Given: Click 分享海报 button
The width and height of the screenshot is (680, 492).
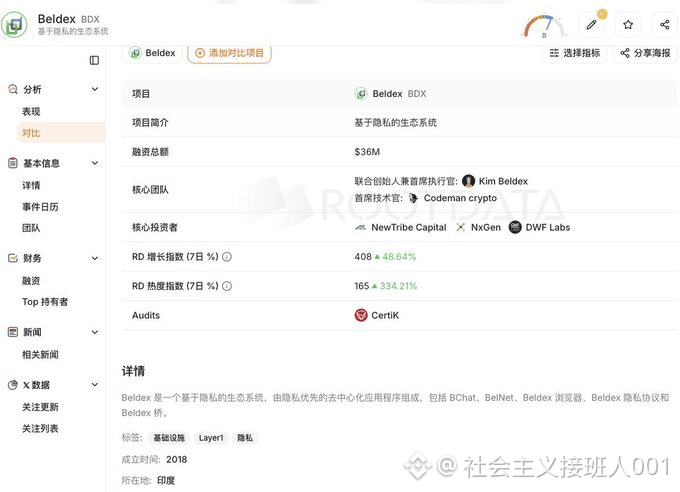Looking at the screenshot, I should click(645, 53).
